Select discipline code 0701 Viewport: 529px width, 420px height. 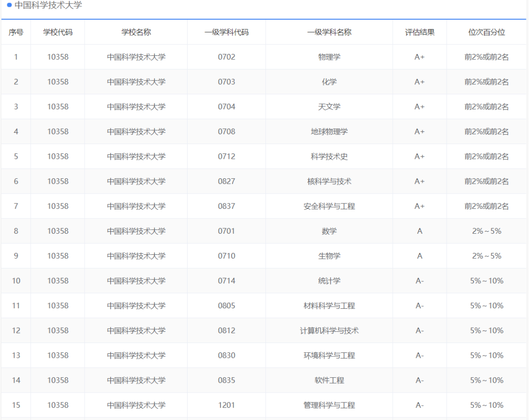pos(227,231)
